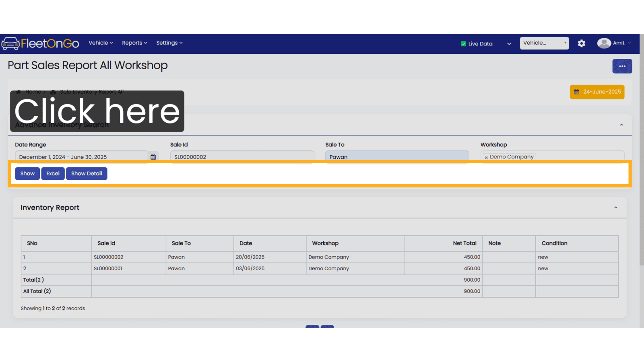
Task: Click the user avatar icon
Action: 604,43
